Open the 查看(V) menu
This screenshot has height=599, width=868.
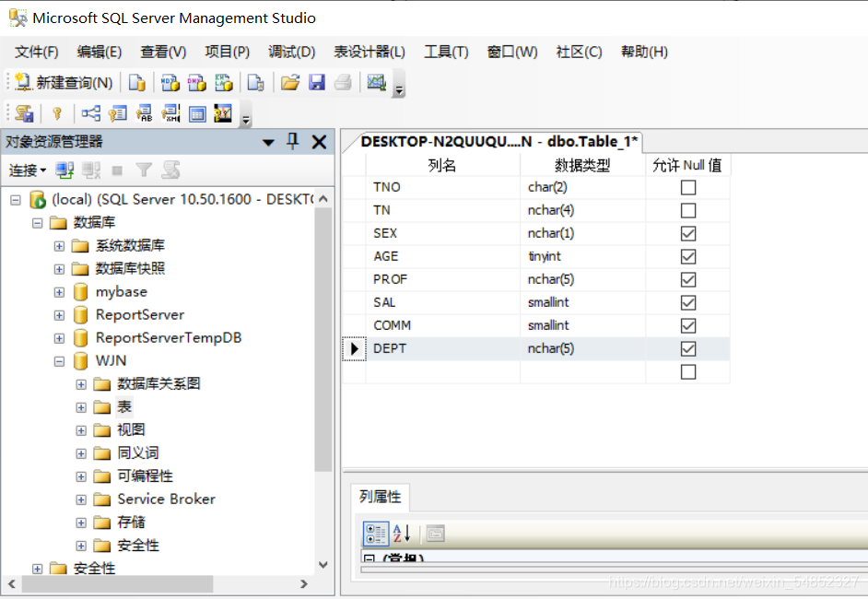click(163, 52)
